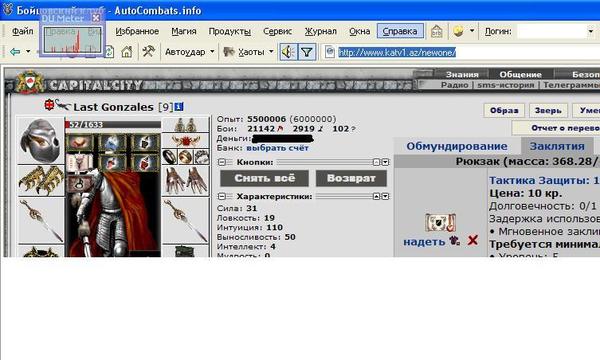Viewport: 600px width, 360px height.
Task: Click the blue info icon beside [9]
Action: (179, 107)
